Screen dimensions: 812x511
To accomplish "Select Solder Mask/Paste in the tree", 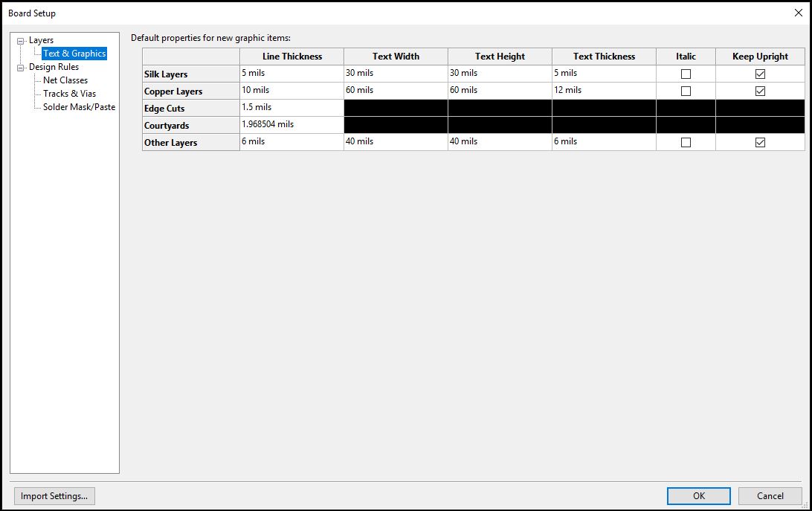I will tap(79, 107).
